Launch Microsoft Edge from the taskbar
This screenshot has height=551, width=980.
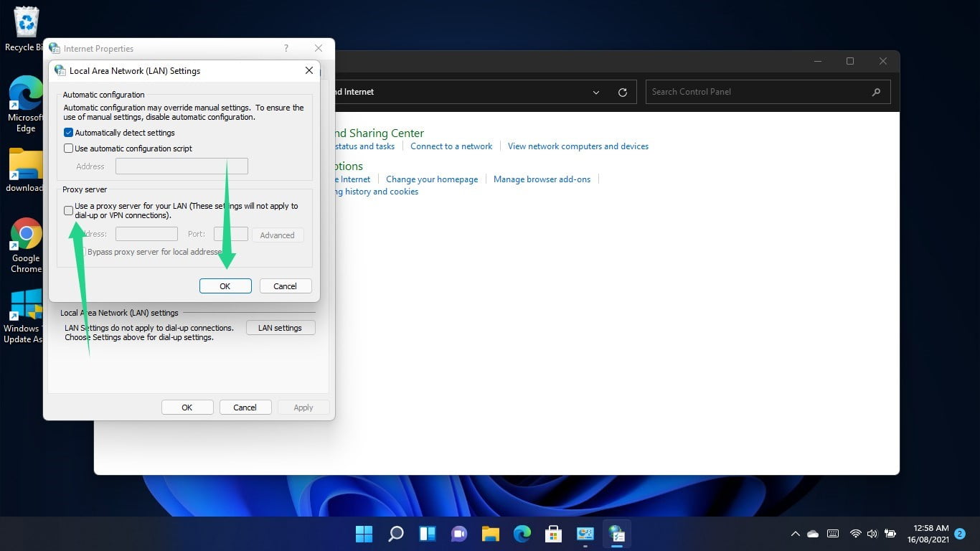point(522,534)
